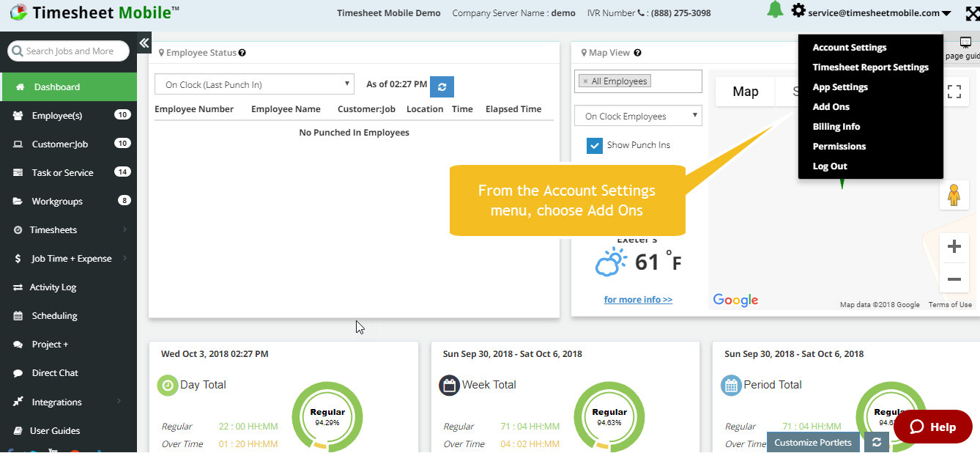Click the Day Total clock icon
Screen dimensions: 980x453
click(x=168, y=385)
